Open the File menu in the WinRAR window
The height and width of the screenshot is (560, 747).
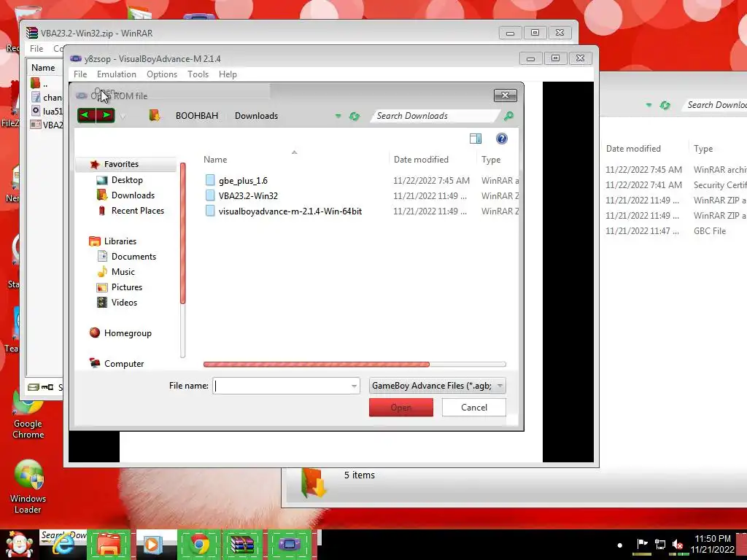coord(36,49)
